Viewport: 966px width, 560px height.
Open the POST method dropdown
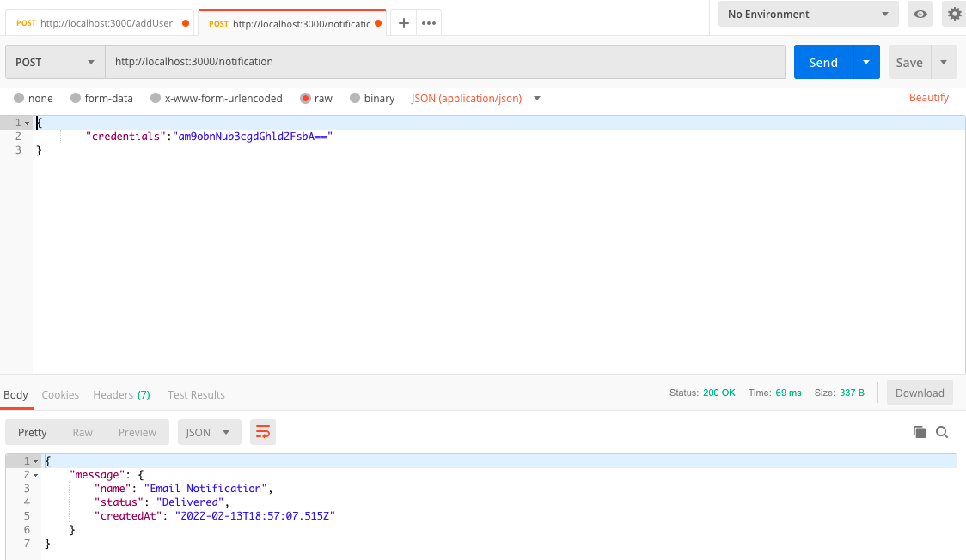[x=56, y=62]
